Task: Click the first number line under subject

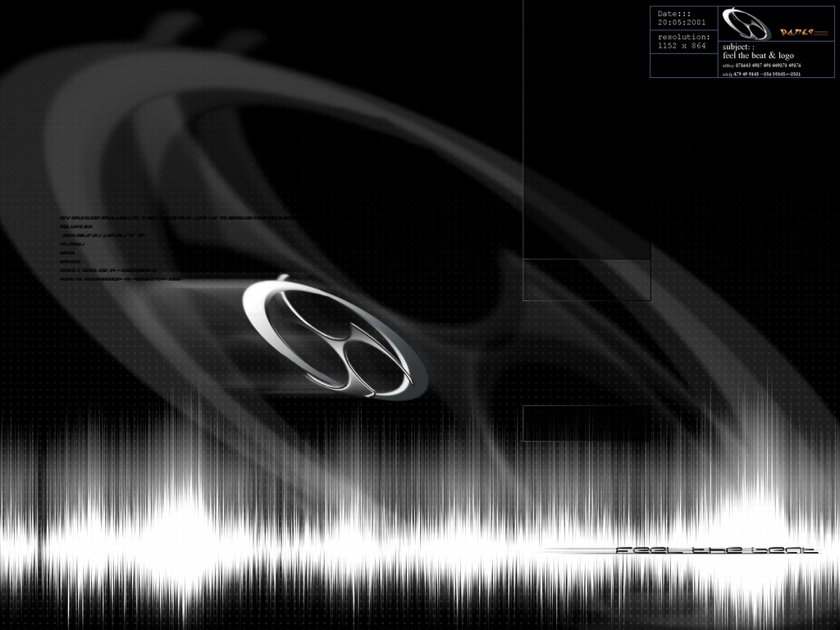Action: pos(760,65)
